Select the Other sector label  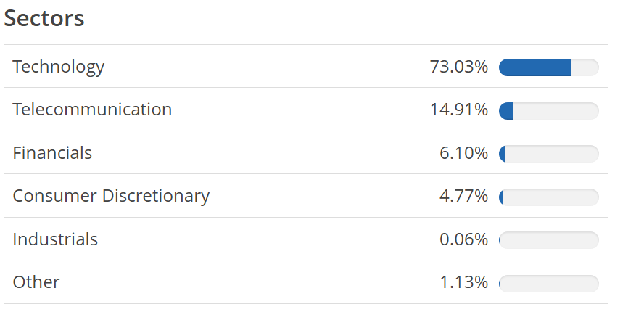36,282
